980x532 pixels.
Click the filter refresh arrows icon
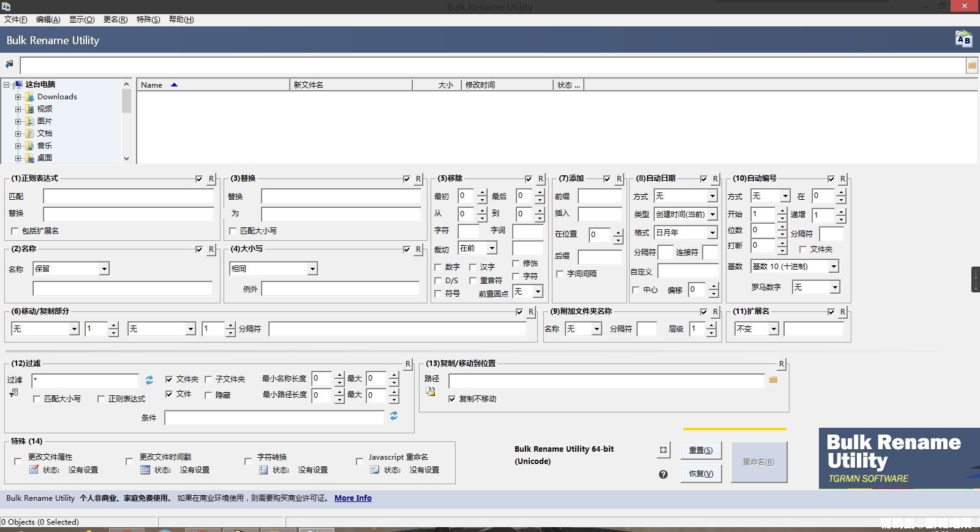[149, 380]
